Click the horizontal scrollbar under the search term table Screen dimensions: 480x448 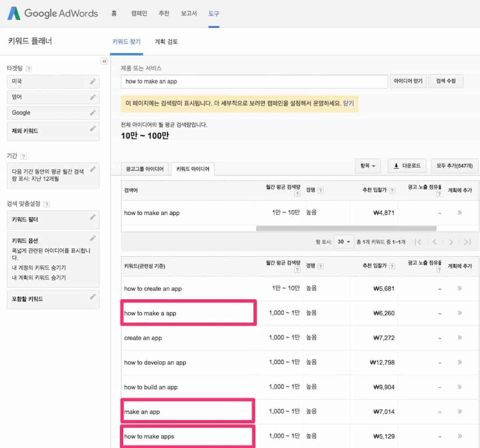pos(346,228)
